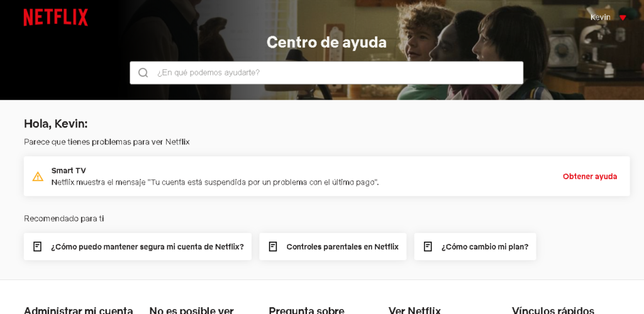Select the Administrar mi cuenta section heading
The image size is (644, 314).
pos(79,310)
